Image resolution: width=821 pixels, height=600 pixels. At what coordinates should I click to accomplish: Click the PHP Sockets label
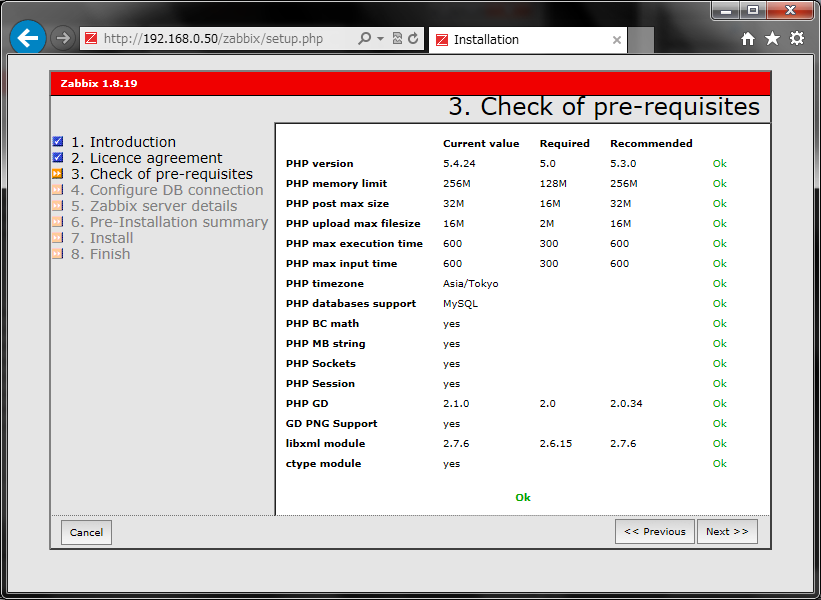320,363
